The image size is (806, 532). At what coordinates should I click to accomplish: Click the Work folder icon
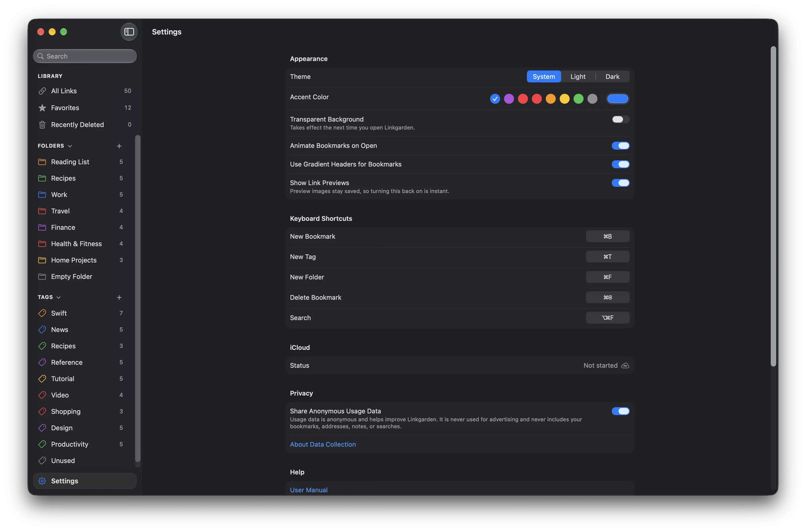pyautogui.click(x=42, y=195)
